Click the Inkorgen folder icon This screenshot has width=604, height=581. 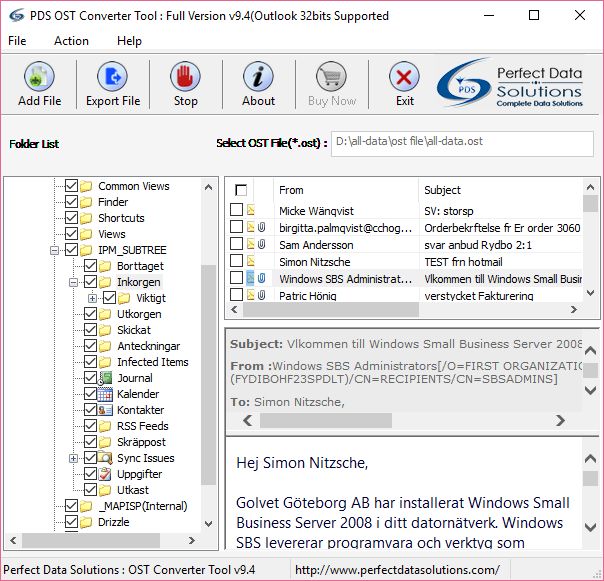[x=105, y=282]
